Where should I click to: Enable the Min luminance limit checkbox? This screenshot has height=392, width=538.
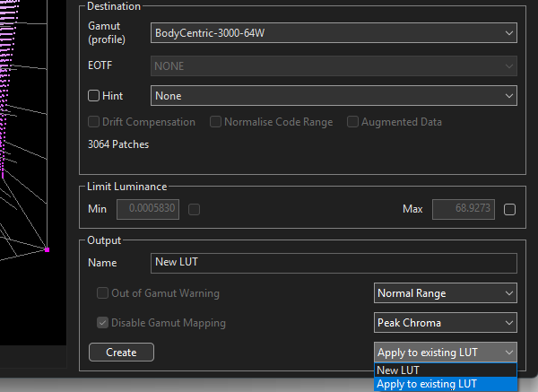[x=195, y=209]
